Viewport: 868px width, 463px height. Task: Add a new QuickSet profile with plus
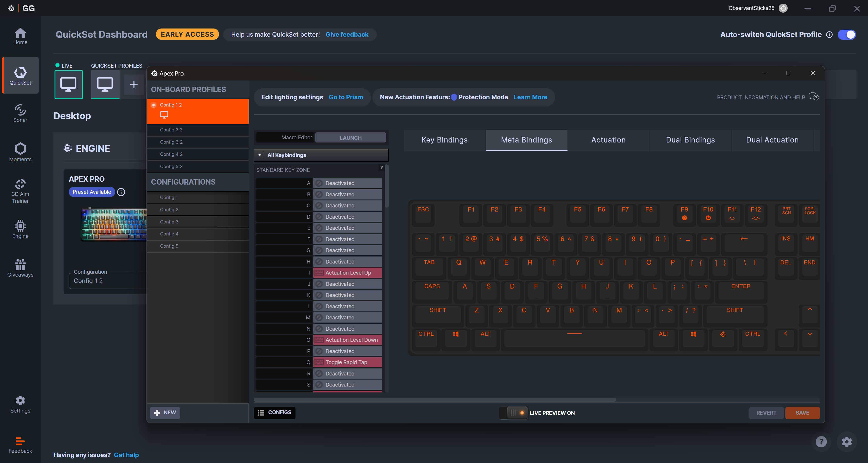pos(134,85)
